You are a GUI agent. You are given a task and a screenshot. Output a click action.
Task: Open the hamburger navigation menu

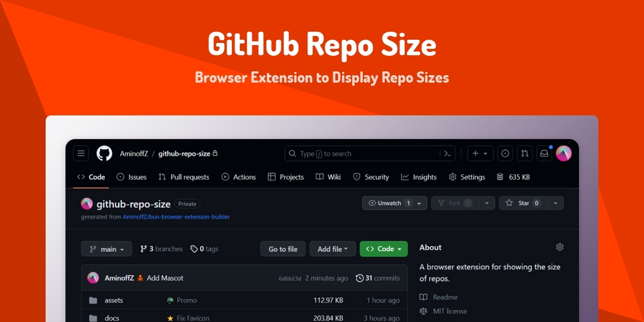coord(81,153)
